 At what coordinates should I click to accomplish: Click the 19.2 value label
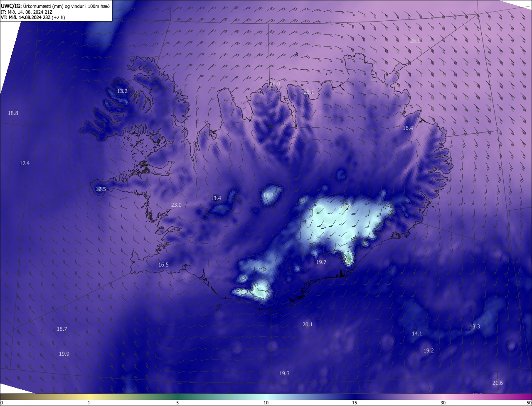pos(429,350)
